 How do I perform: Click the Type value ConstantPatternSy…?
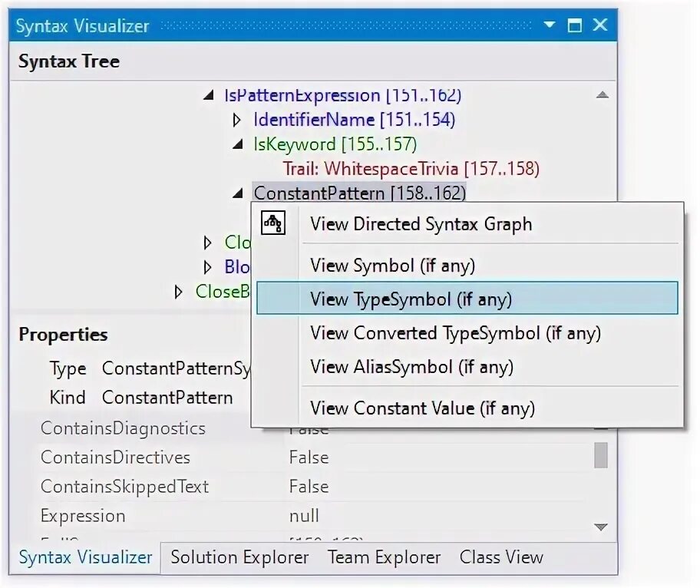click(177, 368)
